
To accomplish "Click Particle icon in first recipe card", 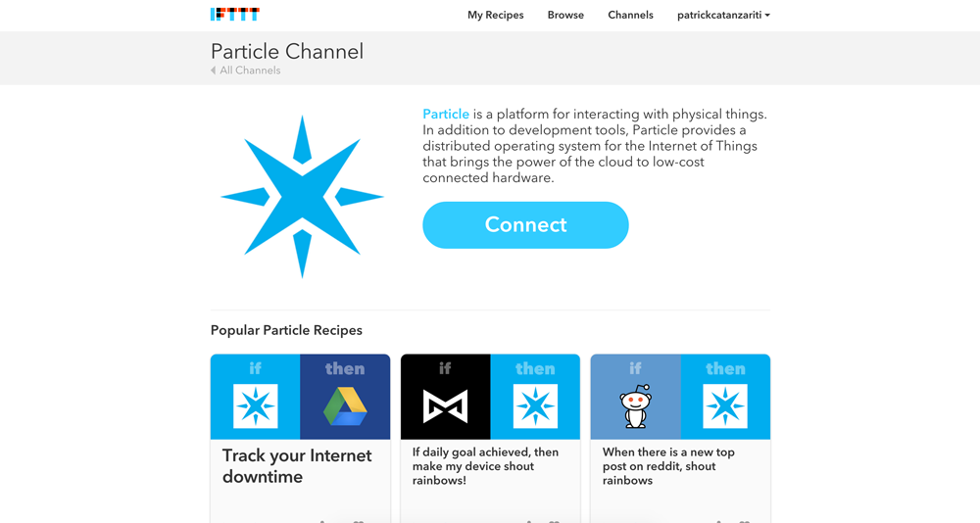I will click(x=255, y=406).
